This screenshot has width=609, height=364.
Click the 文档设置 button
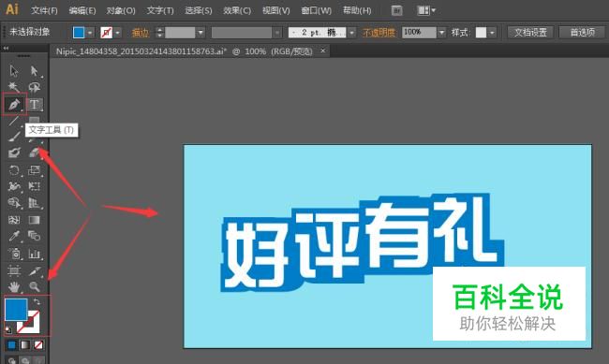[x=530, y=32]
